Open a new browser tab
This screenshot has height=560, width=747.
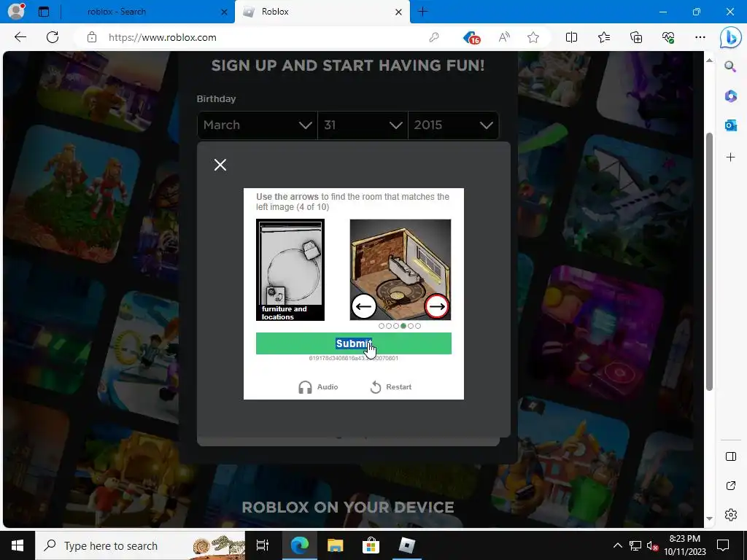[x=422, y=12]
